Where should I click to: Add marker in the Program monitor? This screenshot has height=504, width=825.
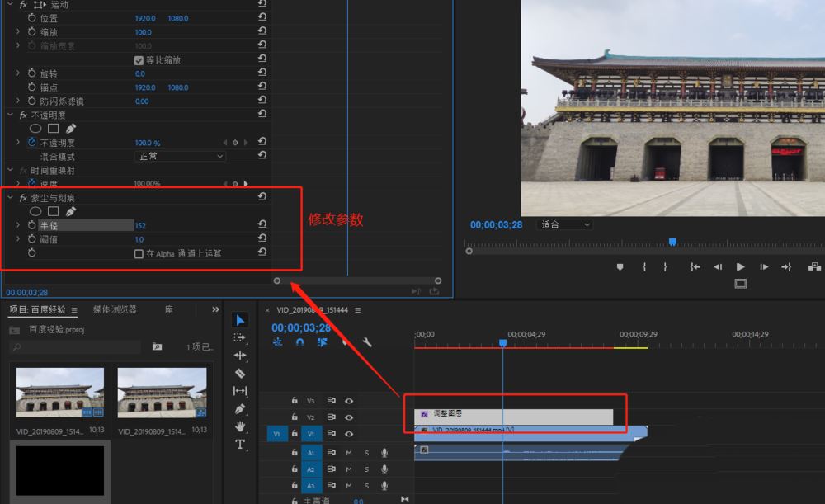[x=620, y=266]
